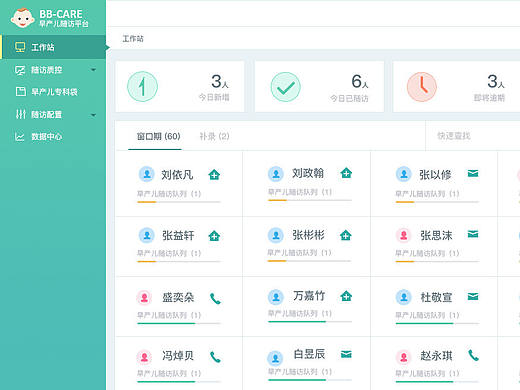
Task: Open patient 冯焯贝
Action: 178,356
